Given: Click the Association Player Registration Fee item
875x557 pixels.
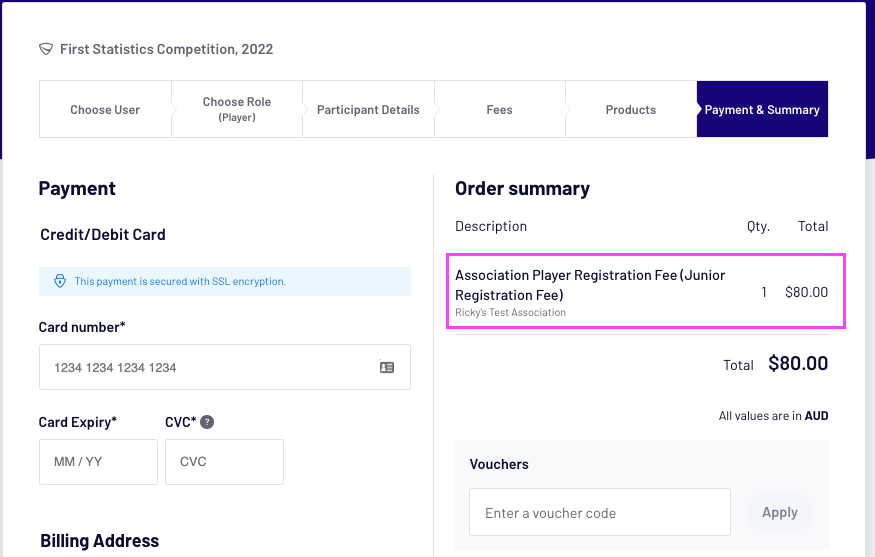Looking at the screenshot, I should coord(590,284).
